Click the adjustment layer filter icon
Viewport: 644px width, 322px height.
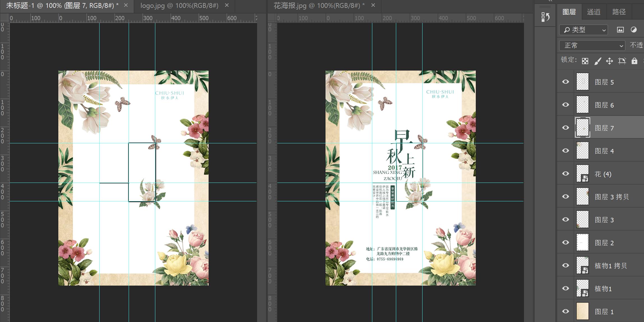[x=634, y=30]
